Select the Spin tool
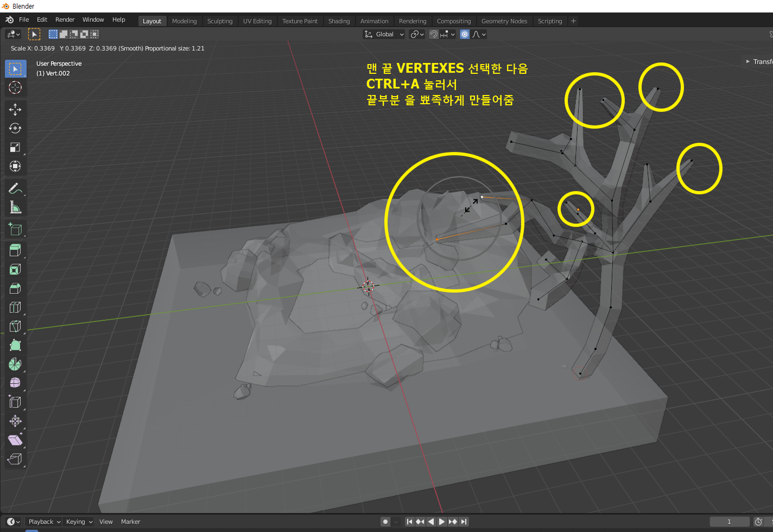The height and width of the screenshot is (532, 773). point(15,364)
